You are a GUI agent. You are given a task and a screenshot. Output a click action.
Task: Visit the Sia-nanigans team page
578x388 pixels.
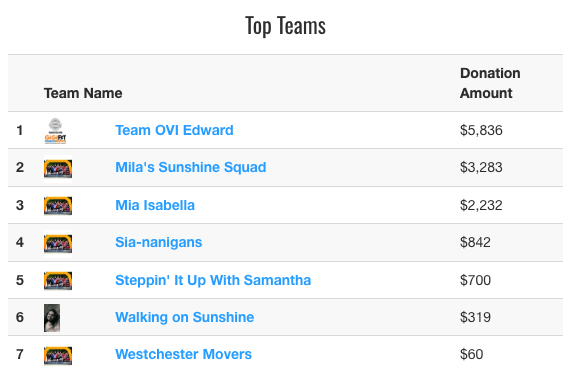(159, 242)
